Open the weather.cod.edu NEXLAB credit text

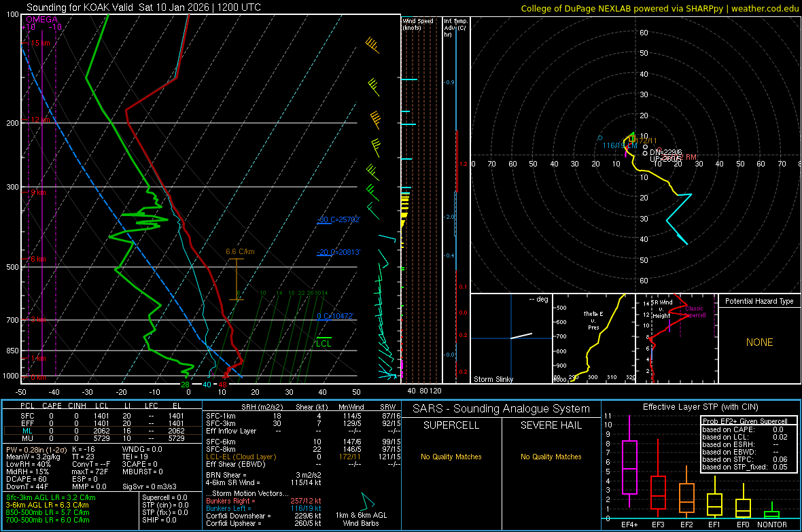coord(660,8)
